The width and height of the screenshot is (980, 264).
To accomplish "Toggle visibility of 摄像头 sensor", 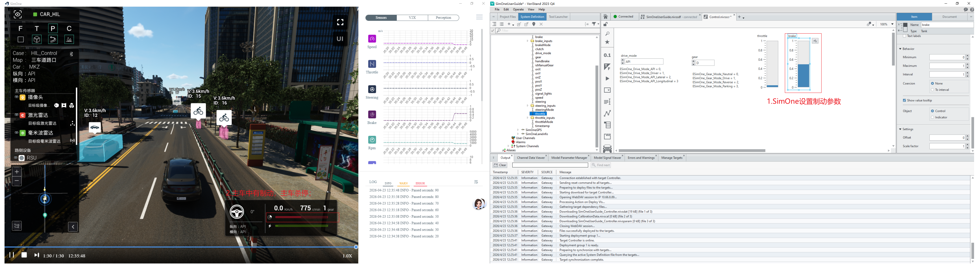I will (16, 97).
